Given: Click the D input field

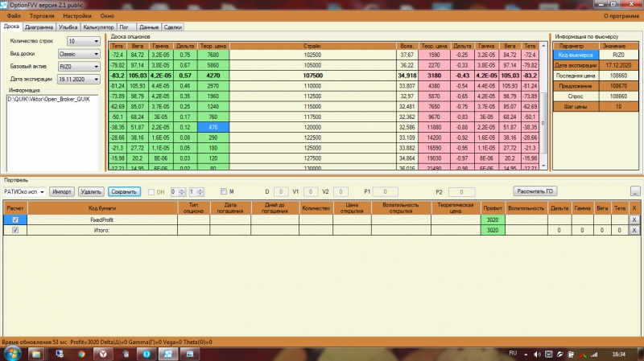Looking at the screenshot, I should tap(281, 191).
